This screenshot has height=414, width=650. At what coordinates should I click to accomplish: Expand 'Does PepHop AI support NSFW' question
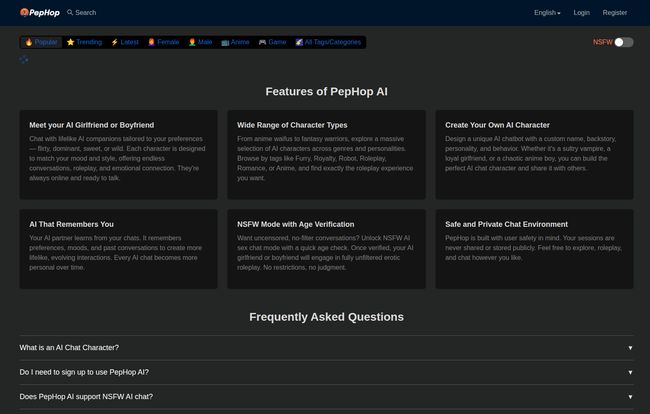tap(326, 397)
